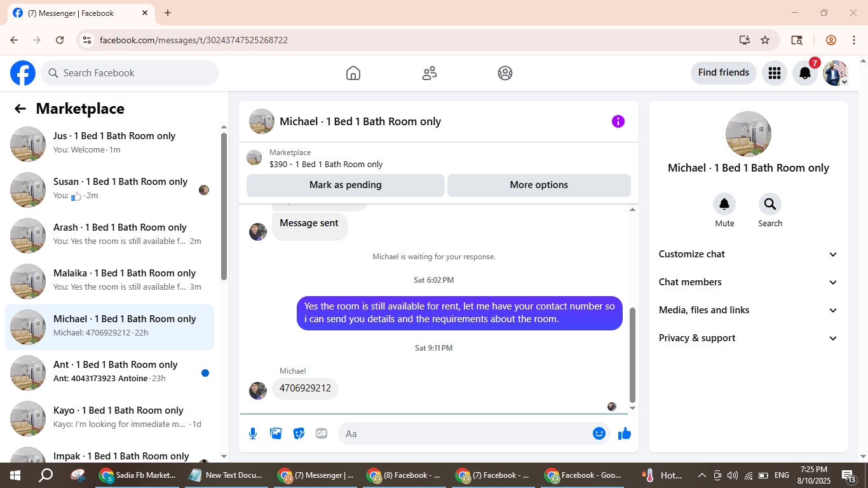
Task: Open a new browser tab
Action: pyautogui.click(x=168, y=13)
